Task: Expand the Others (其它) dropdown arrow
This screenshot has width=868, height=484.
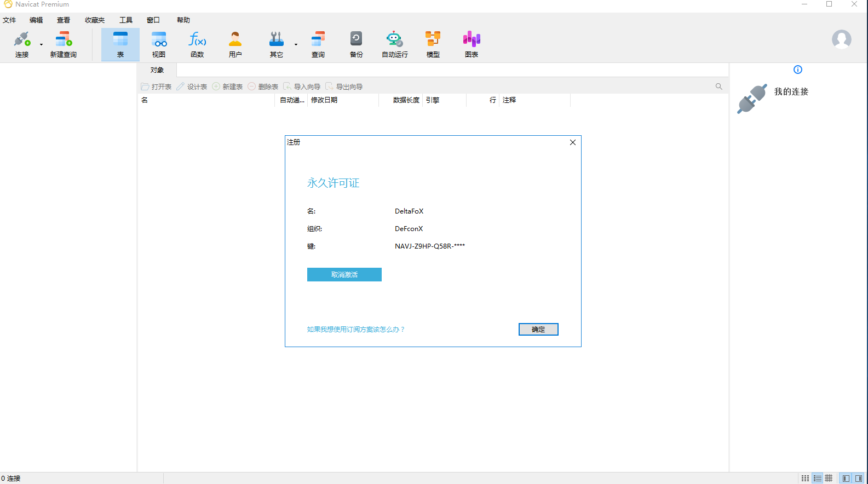Action: pyautogui.click(x=296, y=44)
